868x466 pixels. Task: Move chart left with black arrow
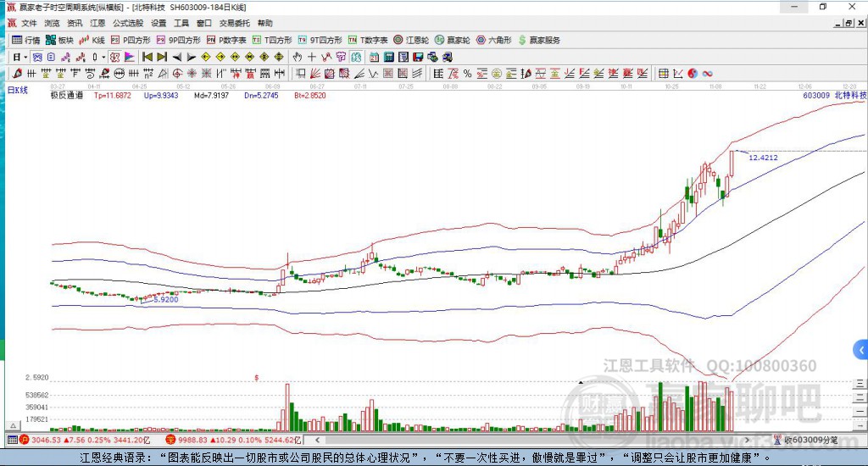(177, 57)
